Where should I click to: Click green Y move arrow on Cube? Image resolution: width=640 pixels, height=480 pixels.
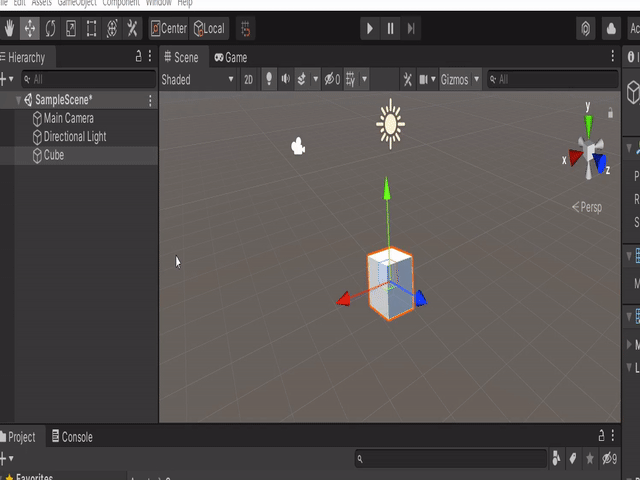387,189
